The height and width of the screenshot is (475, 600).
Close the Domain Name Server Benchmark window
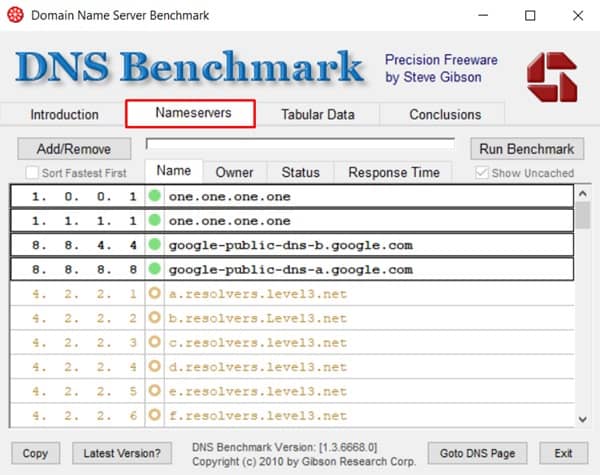(x=578, y=15)
